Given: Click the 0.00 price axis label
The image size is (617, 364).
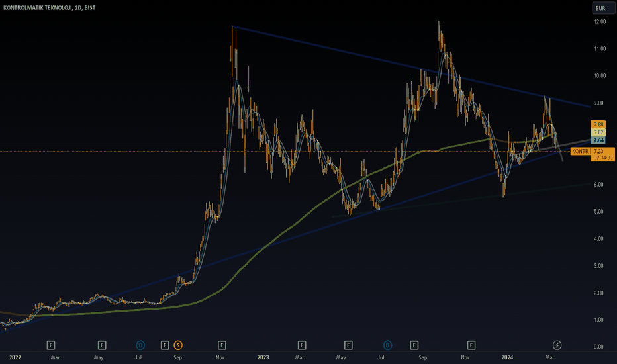Looking at the screenshot, I should (x=598, y=347).
